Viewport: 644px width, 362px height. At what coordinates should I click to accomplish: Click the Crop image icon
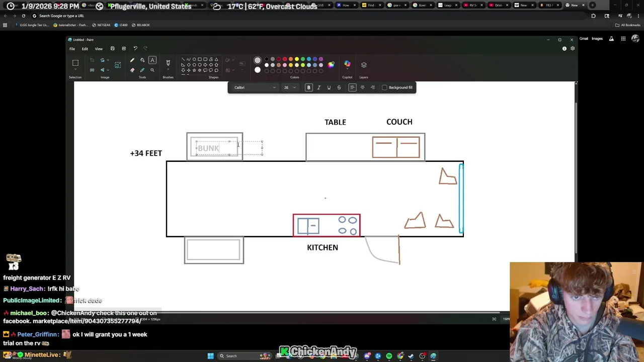(92, 60)
